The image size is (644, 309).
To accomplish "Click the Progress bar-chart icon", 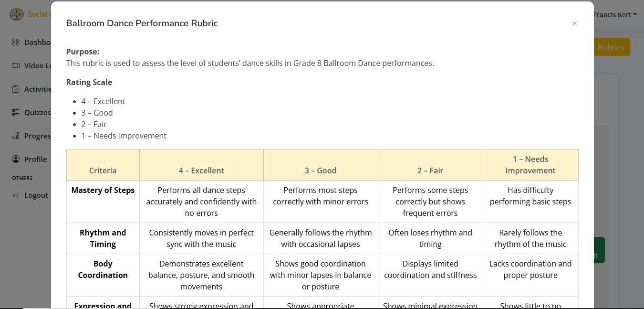I will pyautogui.click(x=16, y=136).
